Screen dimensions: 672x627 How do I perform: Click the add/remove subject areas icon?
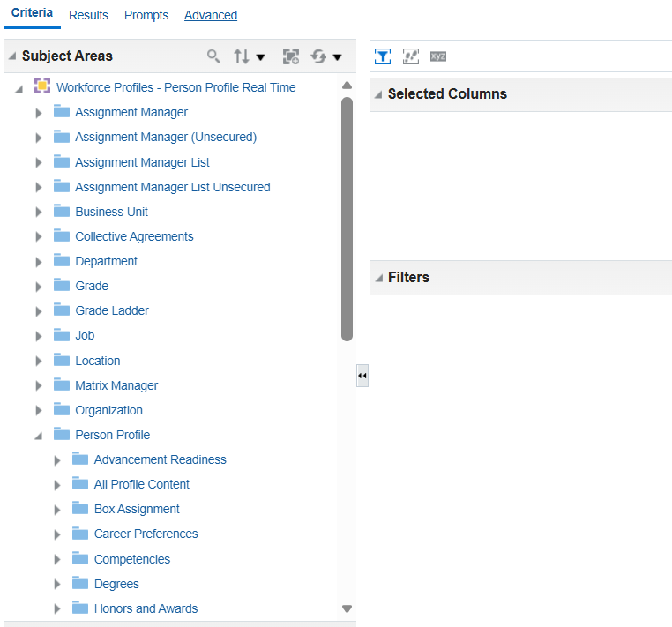[291, 56]
